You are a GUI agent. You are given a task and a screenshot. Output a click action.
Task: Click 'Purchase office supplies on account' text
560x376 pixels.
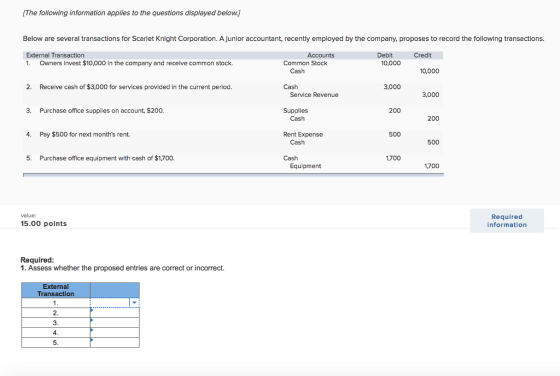click(x=102, y=111)
